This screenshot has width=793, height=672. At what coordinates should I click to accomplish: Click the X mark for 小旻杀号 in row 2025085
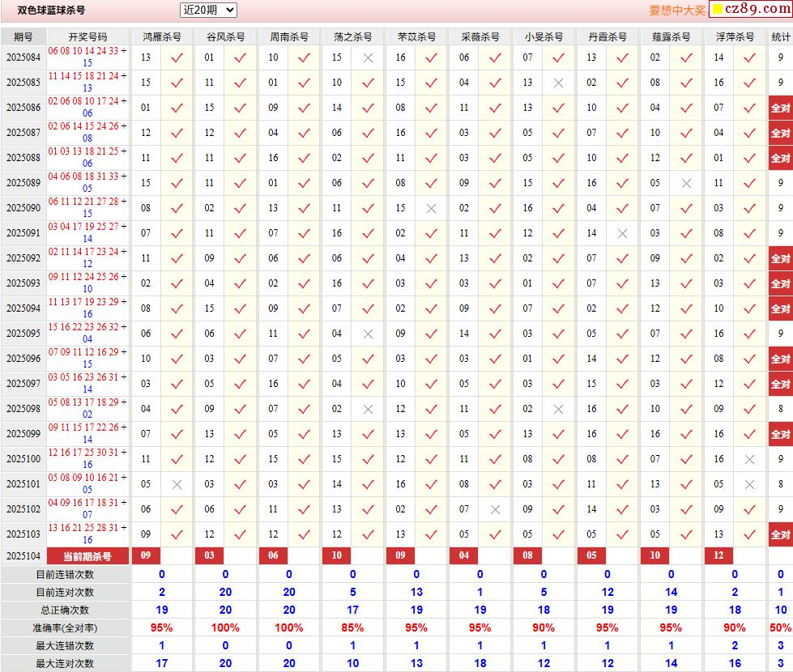click(558, 83)
